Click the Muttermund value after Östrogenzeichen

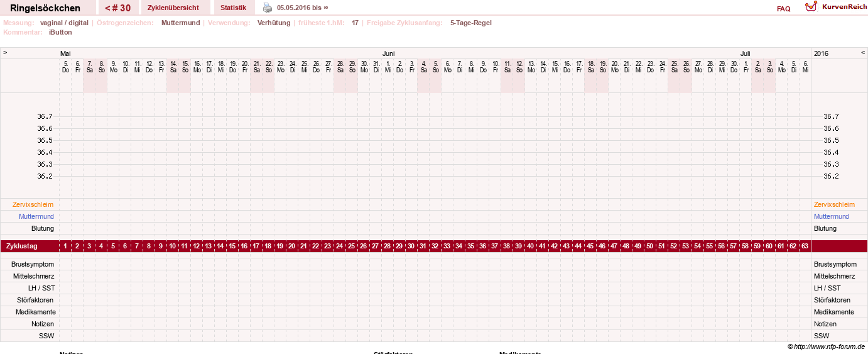click(181, 23)
